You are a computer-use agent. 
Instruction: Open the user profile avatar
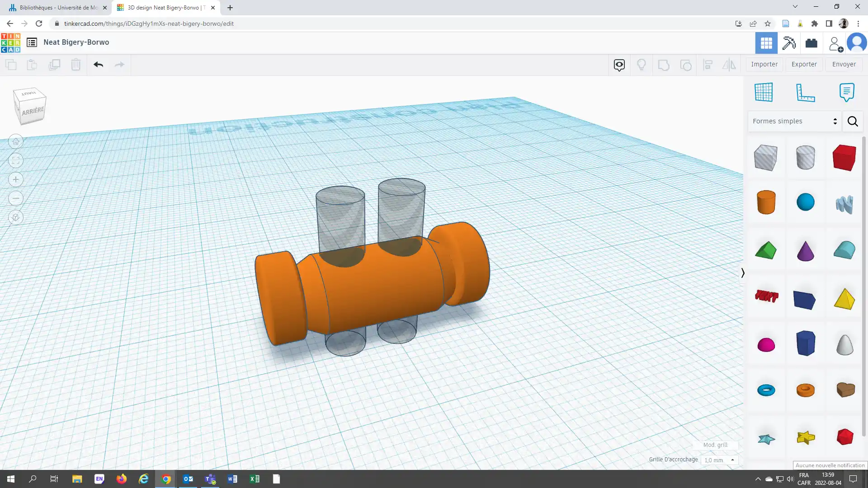point(857,43)
